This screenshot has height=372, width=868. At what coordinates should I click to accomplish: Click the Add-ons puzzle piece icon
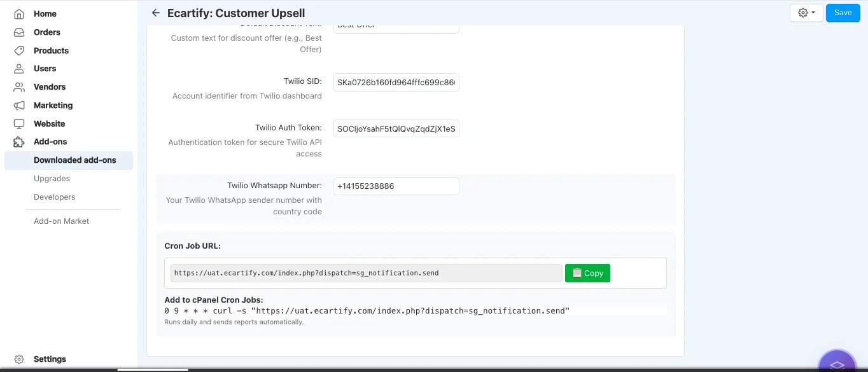click(x=19, y=142)
